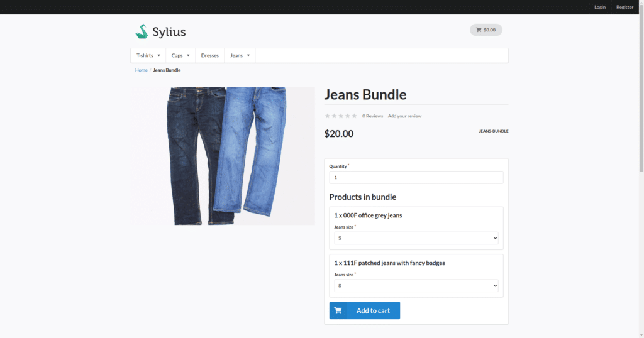The height and width of the screenshot is (338, 644).
Task: Click the Products in bundle heading
Action: 363,197
